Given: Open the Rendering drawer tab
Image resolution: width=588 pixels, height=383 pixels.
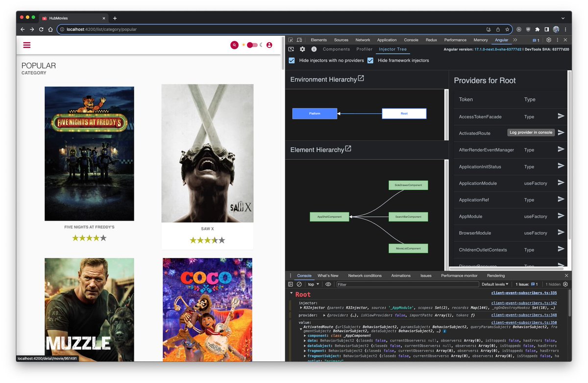Looking at the screenshot, I should point(496,276).
